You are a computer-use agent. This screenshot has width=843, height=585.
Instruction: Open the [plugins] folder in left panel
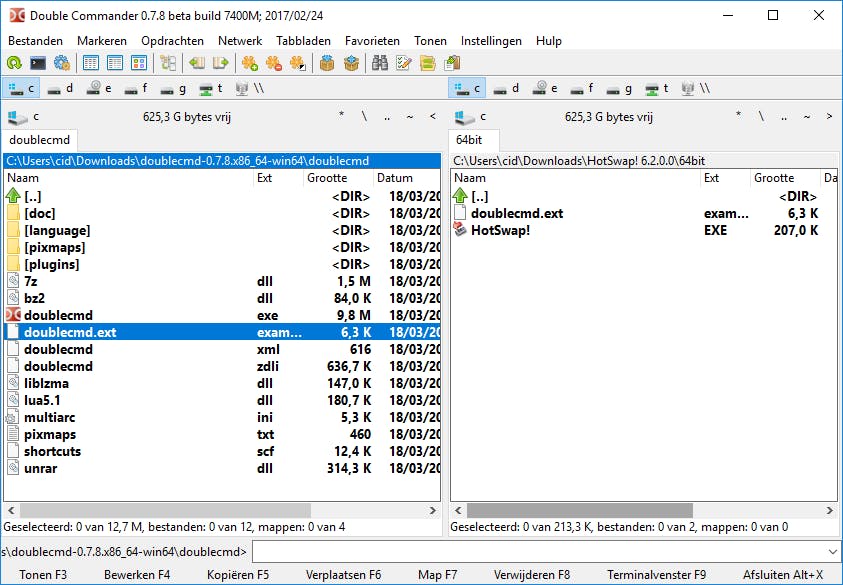(x=52, y=264)
